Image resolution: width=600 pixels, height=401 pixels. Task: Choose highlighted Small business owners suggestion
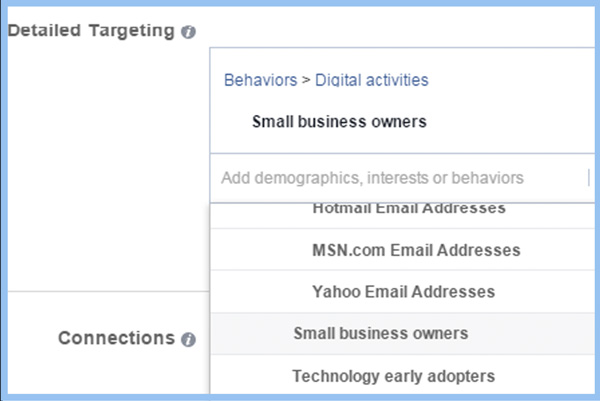tap(380, 333)
